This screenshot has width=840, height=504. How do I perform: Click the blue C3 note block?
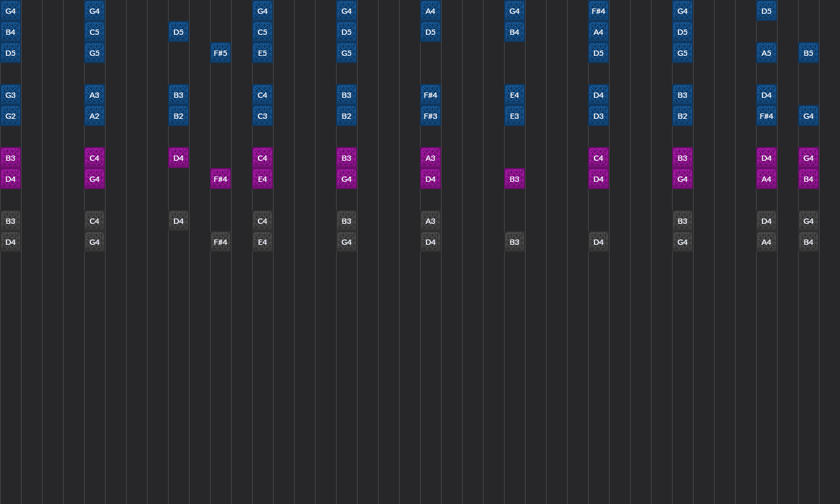tap(262, 116)
